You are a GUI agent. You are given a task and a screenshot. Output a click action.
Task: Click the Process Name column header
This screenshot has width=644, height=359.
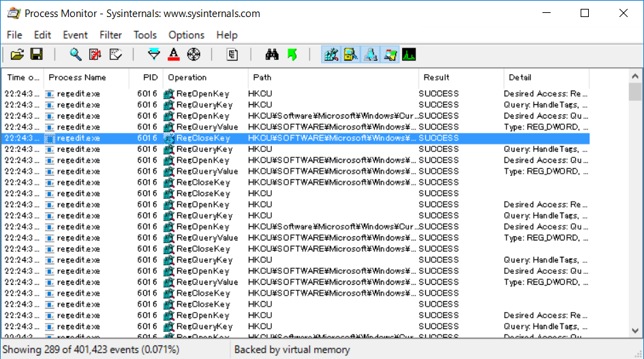(x=87, y=78)
